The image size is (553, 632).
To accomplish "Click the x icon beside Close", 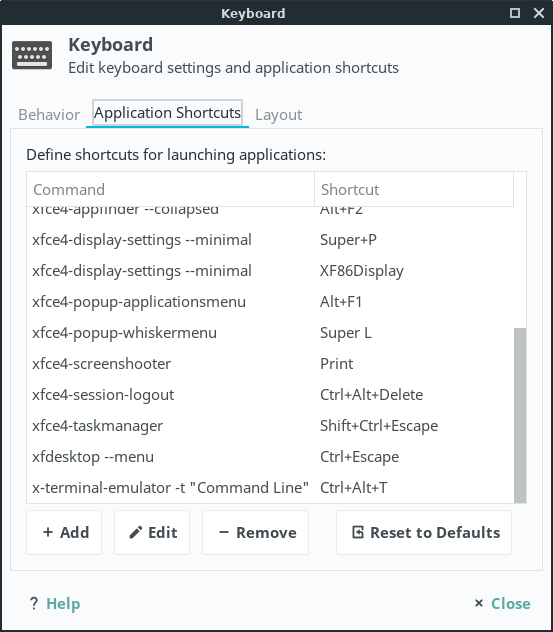I will 478,603.
